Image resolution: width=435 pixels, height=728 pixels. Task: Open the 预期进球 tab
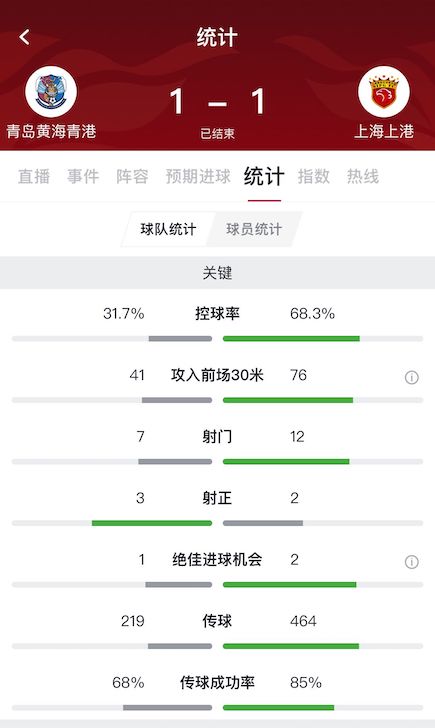pyautogui.click(x=198, y=176)
